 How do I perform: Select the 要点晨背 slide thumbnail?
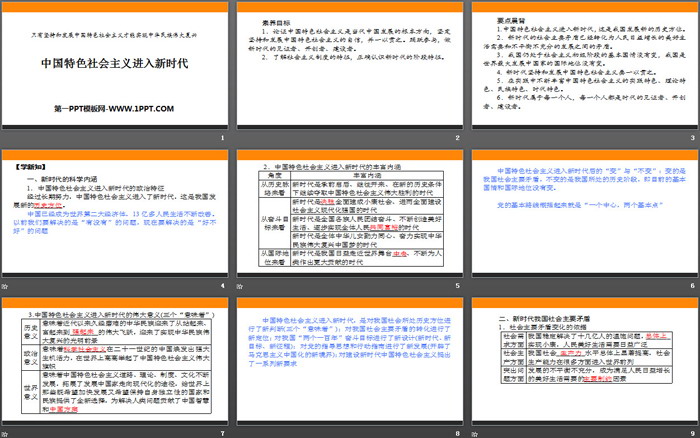[582, 70]
